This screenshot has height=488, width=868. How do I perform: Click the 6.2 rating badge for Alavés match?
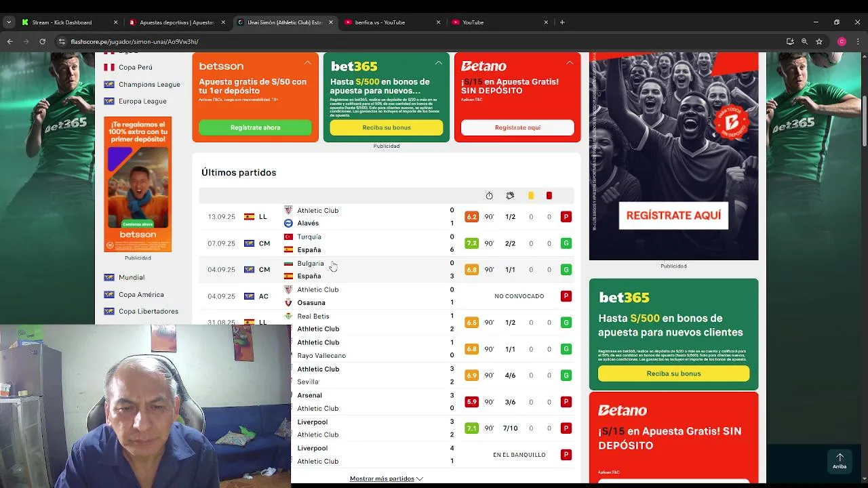click(x=471, y=217)
